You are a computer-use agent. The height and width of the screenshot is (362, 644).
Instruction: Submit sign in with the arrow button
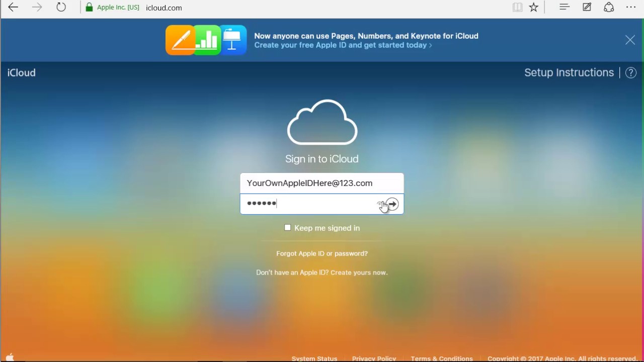pyautogui.click(x=392, y=204)
